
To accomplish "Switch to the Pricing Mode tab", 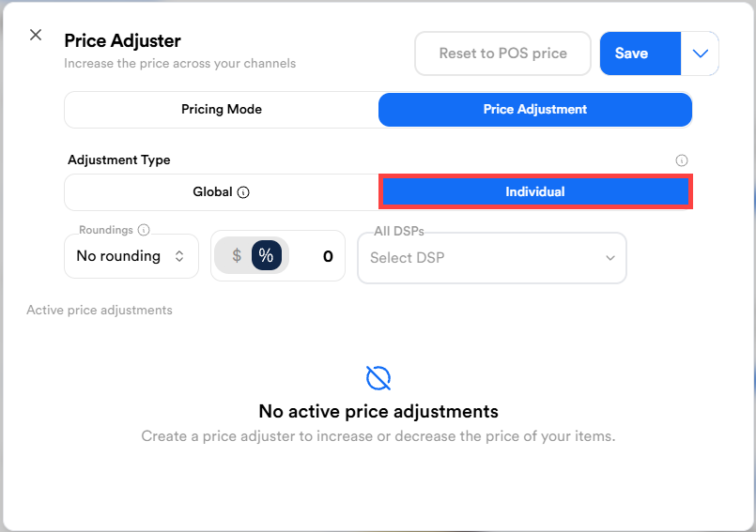I will point(222,110).
